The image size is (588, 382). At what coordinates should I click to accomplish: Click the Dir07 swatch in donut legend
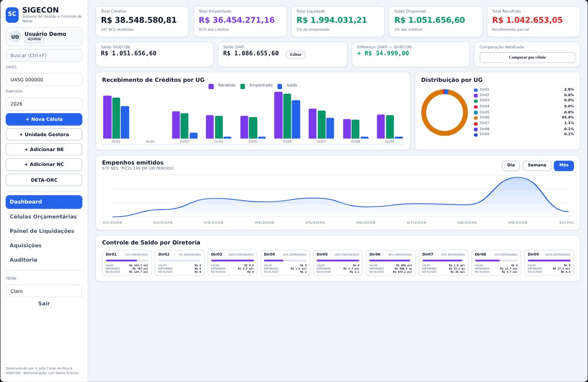(476, 123)
